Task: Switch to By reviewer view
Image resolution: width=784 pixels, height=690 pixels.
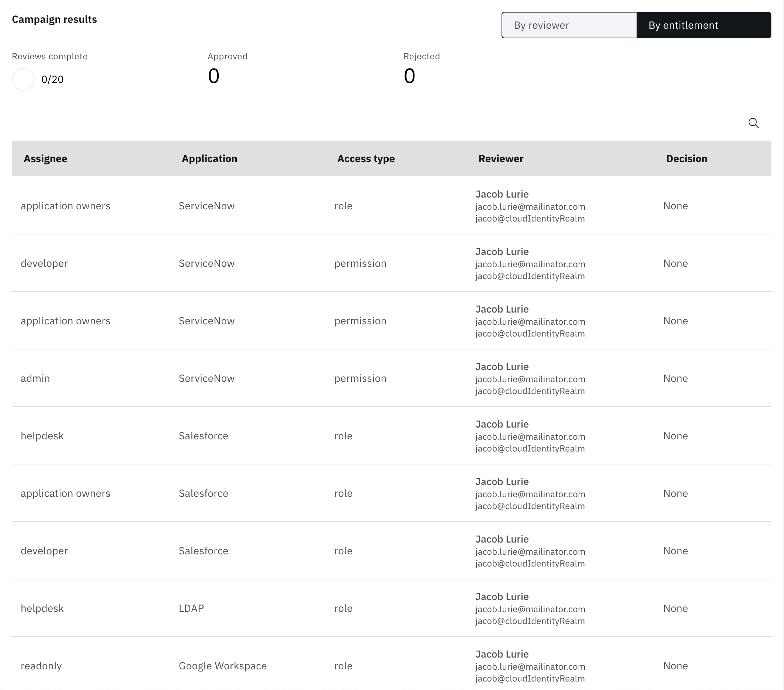Action: 569,25
